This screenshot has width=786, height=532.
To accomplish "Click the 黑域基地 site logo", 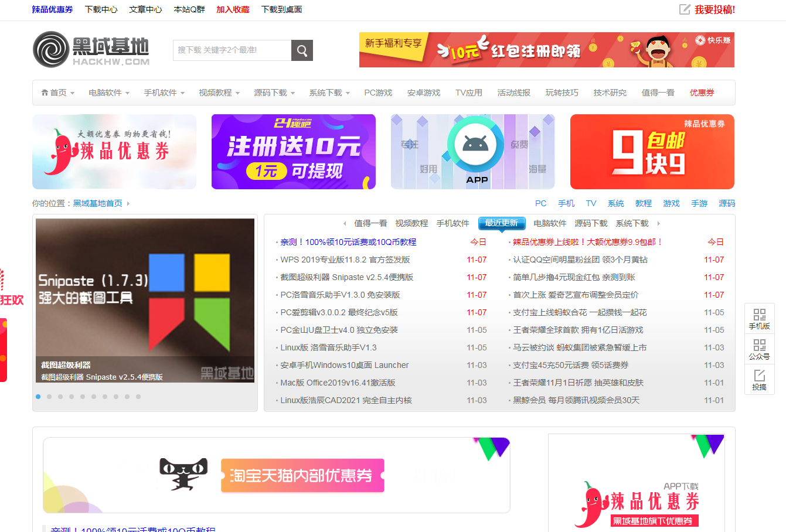I will pos(91,50).
